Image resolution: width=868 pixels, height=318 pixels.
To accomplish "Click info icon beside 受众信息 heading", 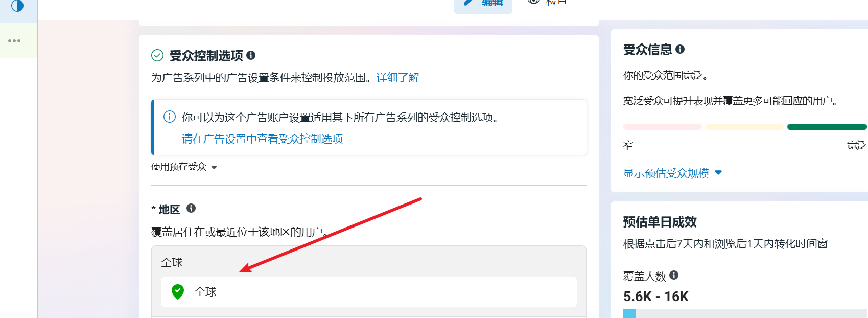I will click(680, 49).
